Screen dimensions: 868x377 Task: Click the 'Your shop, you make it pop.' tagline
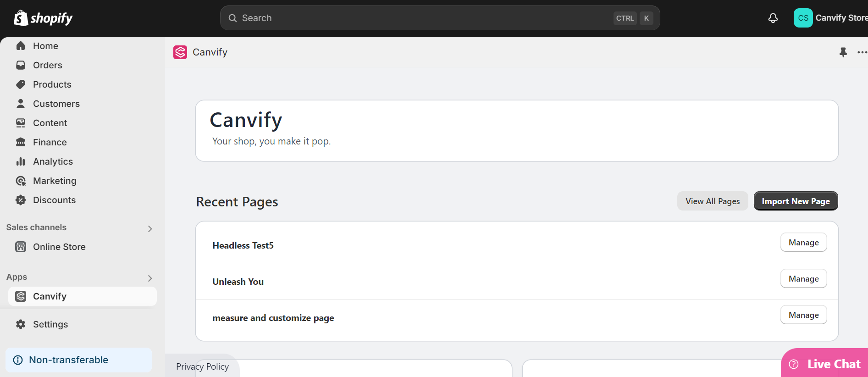coord(271,141)
